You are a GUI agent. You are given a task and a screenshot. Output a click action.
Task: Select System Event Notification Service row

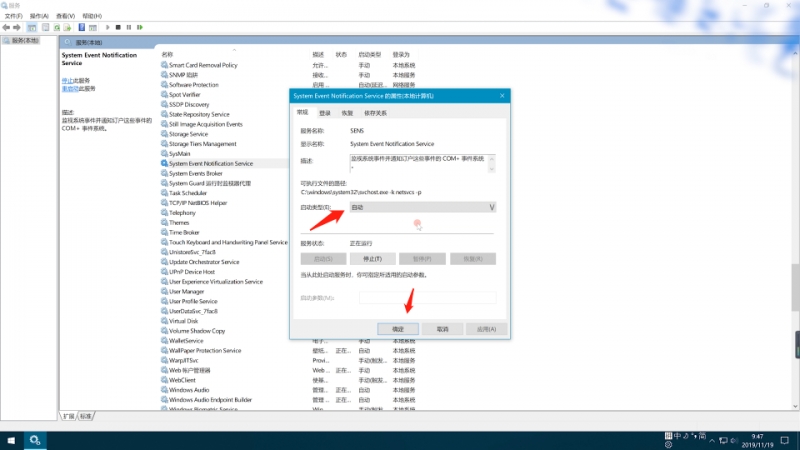[211, 164]
